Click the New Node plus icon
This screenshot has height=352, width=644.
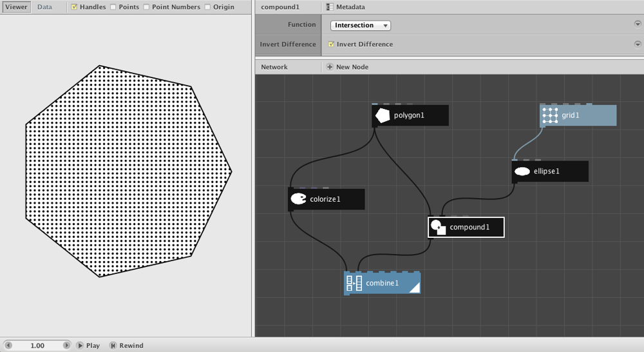click(329, 66)
